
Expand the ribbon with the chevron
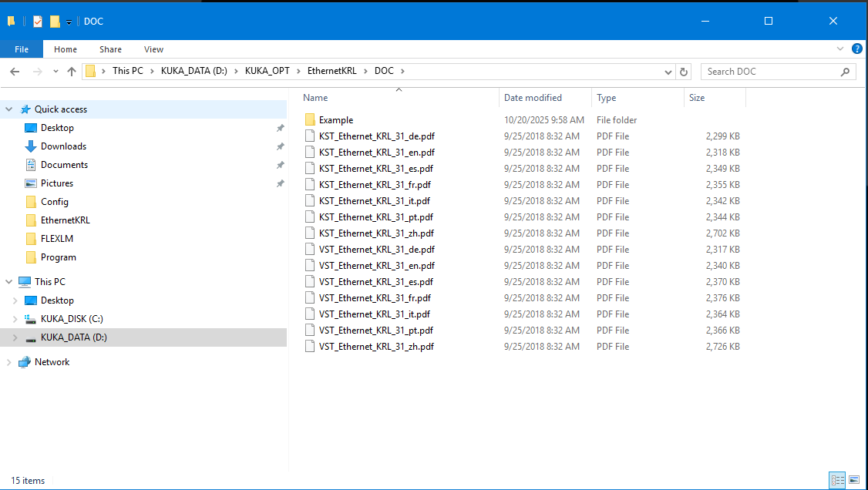840,49
